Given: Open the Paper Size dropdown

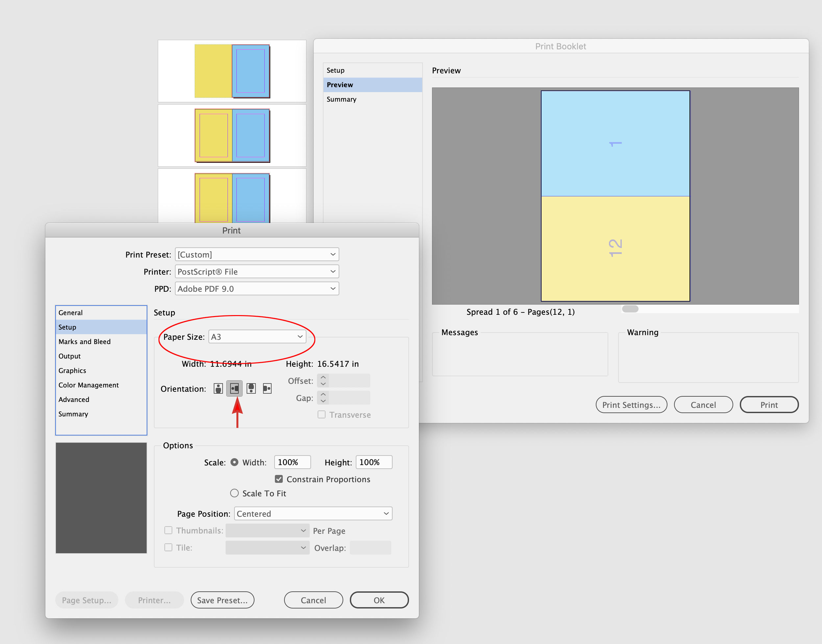Looking at the screenshot, I should click(258, 337).
